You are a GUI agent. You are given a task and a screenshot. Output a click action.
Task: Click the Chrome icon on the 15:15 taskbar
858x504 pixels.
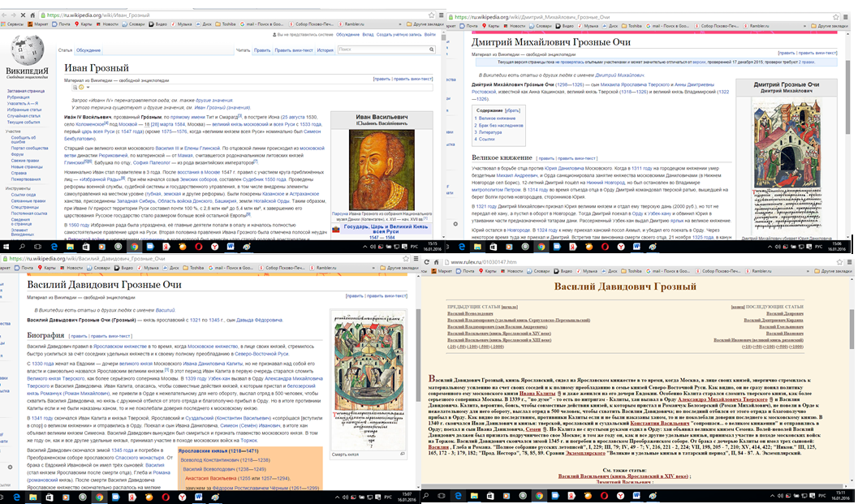tap(133, 248)
